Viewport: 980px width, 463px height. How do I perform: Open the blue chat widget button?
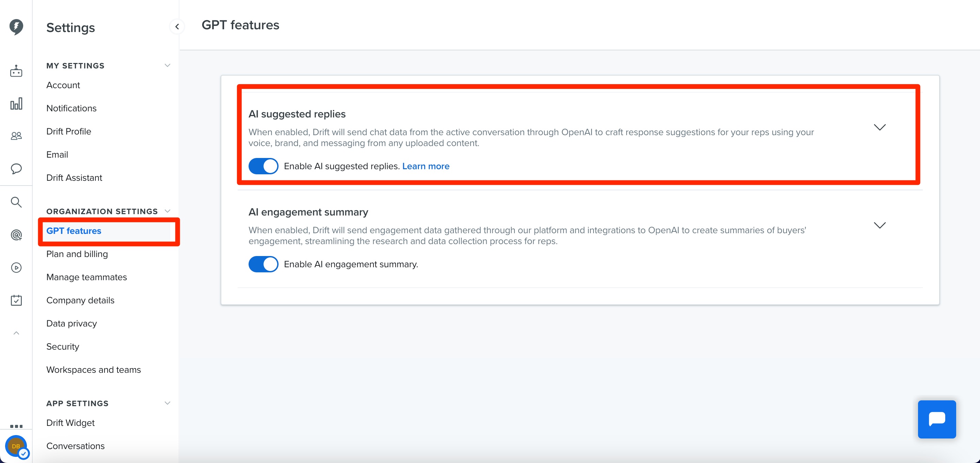937,419
